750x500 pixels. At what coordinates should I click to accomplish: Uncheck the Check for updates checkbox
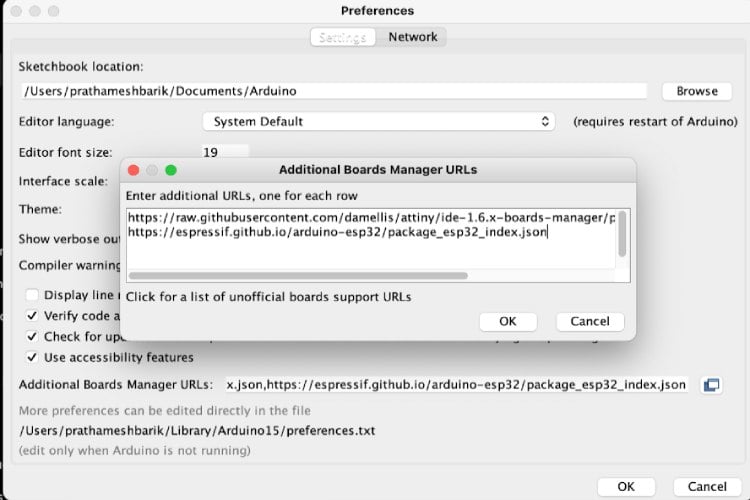point(33,337)
